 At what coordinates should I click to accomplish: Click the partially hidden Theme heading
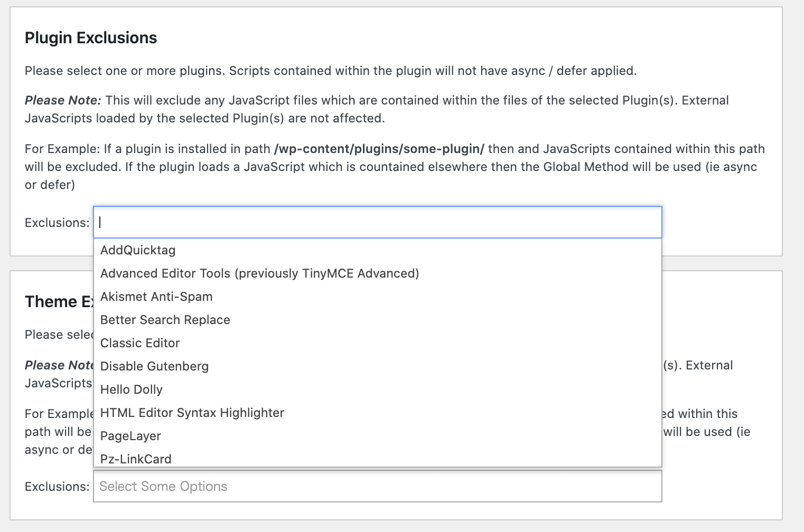click(x=58, y=302)
